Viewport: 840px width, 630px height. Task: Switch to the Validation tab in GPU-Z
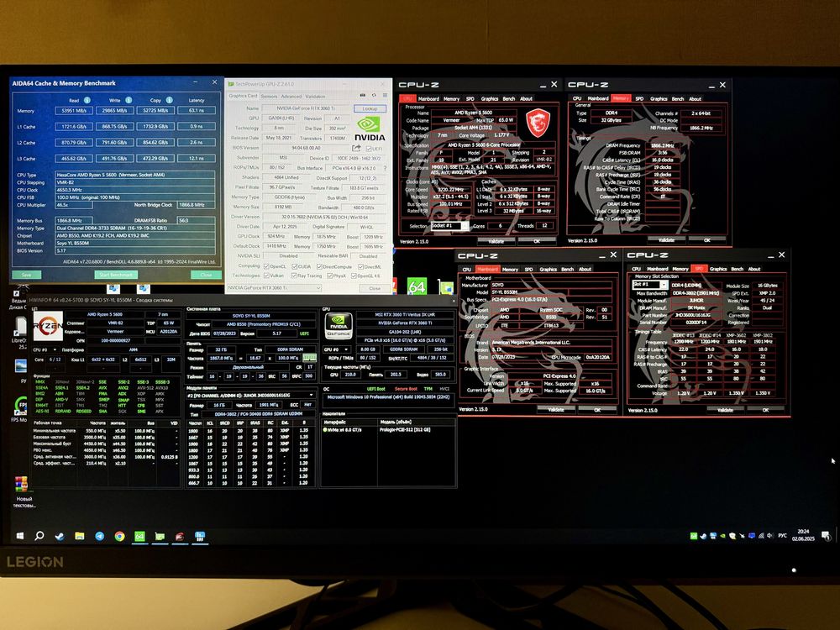tap(316, 97)
